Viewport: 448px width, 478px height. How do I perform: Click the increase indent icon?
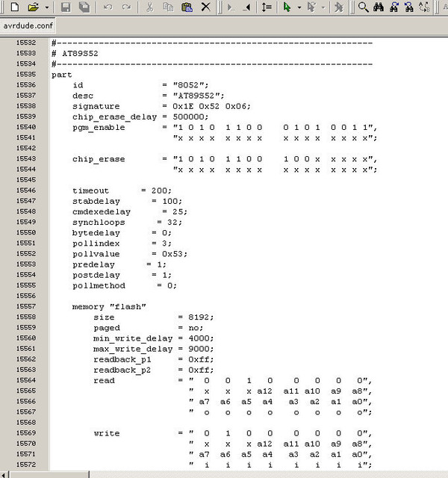tap(231, 7)
